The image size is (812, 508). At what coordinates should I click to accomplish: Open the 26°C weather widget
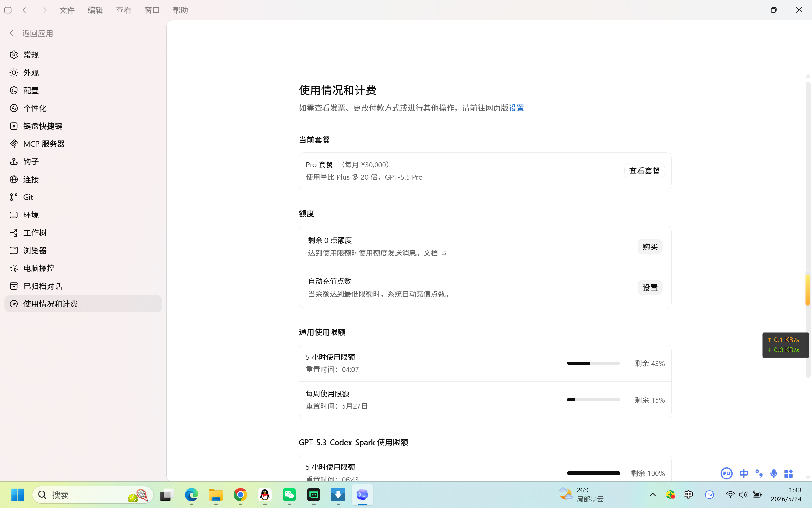click(x=581, y=495)
